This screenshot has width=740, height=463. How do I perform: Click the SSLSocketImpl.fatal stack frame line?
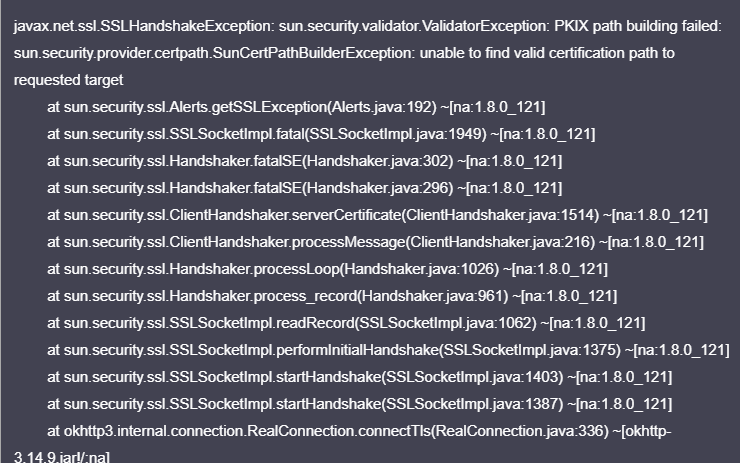tap(321, 134)
